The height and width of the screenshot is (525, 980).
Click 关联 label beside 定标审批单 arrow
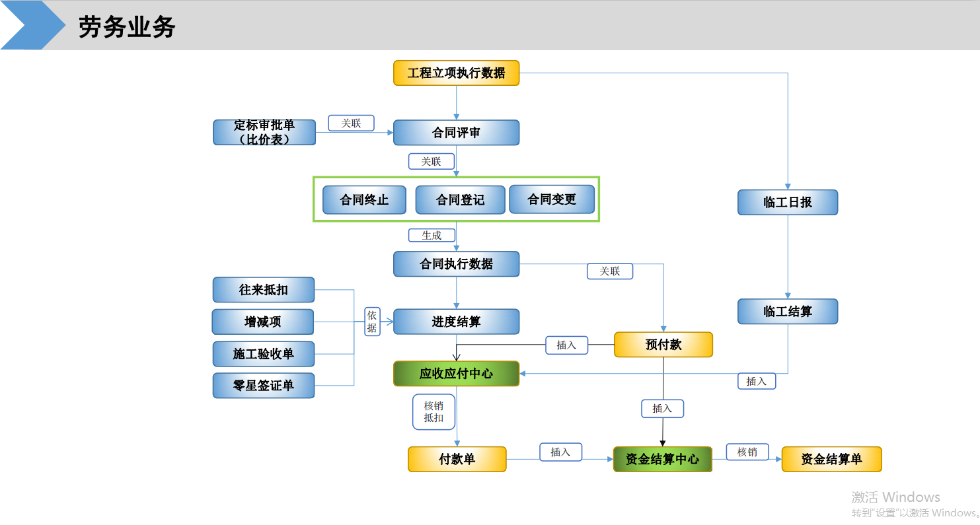(351, 123)
